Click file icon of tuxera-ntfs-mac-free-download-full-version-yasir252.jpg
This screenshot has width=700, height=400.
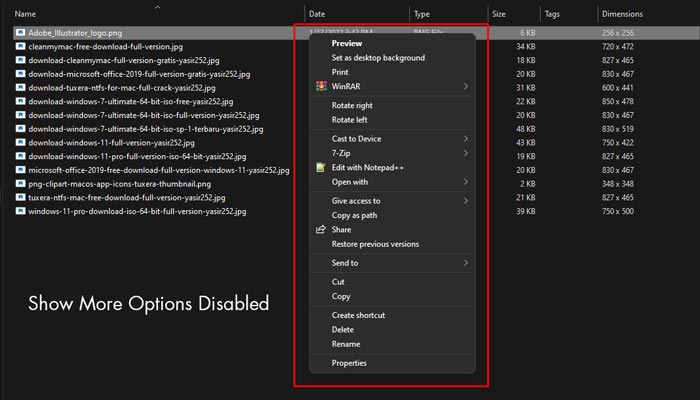coord(20,197)
